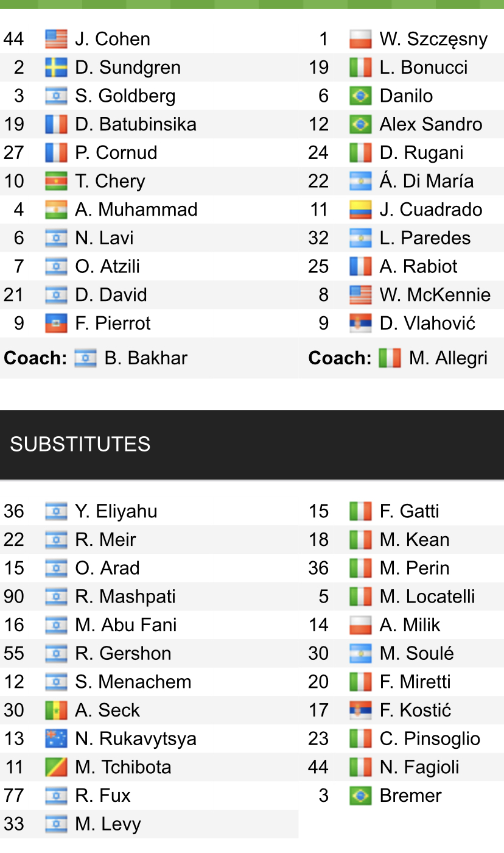Click Sweden flag next to D. Sundgren
Viewport: 504px width, 853px height.
pyautogui.click(x=56, y=68)
